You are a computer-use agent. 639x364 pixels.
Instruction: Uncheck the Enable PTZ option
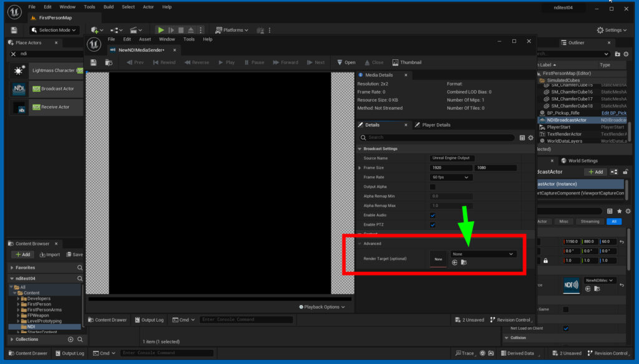click(x=432, y=224)
